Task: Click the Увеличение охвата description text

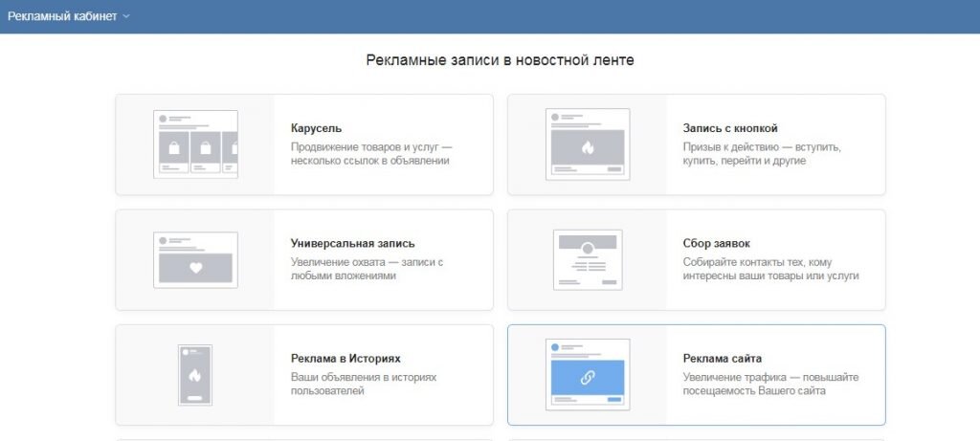Action: pyautogui.click(x=367, y=269)
